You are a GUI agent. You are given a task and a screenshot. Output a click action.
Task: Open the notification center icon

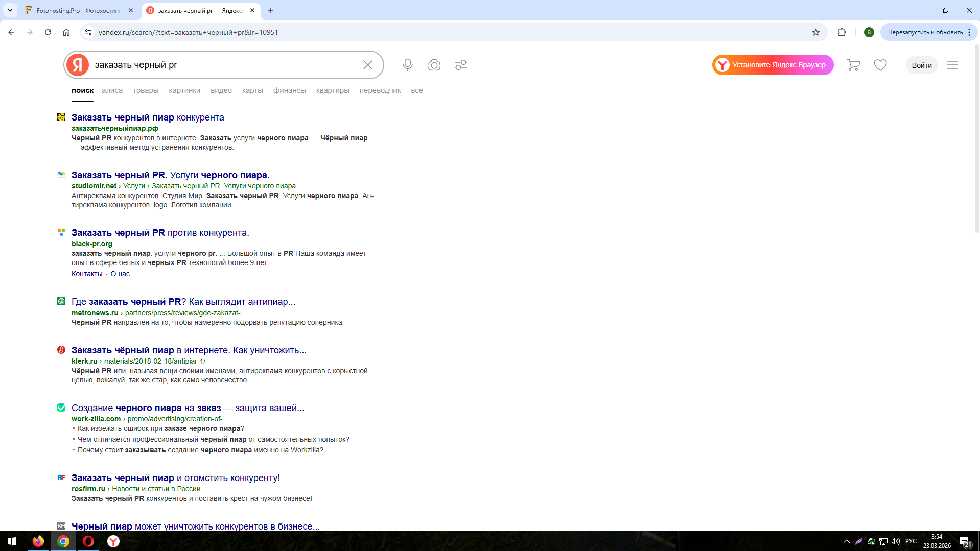965,541
